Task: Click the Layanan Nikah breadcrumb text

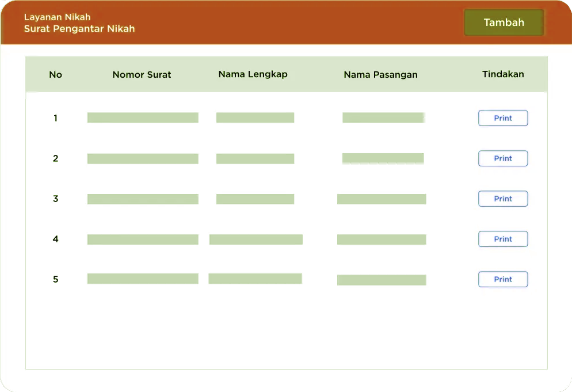Action: pos(58,17)
